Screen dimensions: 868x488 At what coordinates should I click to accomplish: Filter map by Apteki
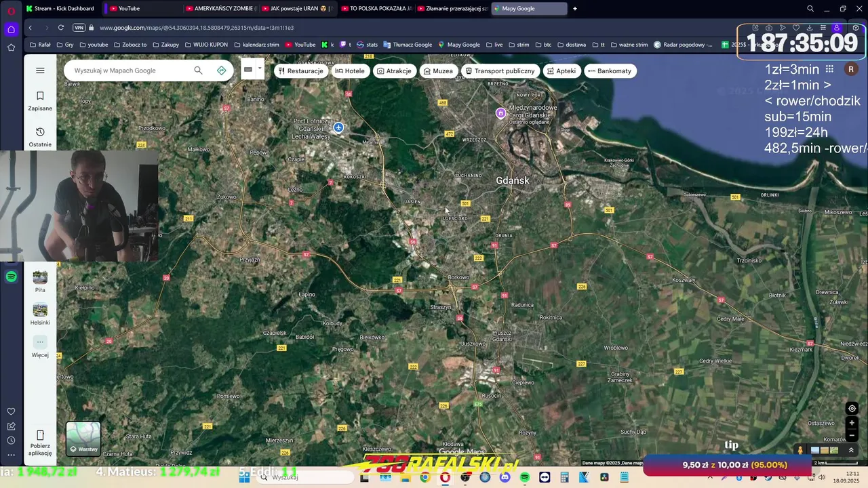coord(561,70)
